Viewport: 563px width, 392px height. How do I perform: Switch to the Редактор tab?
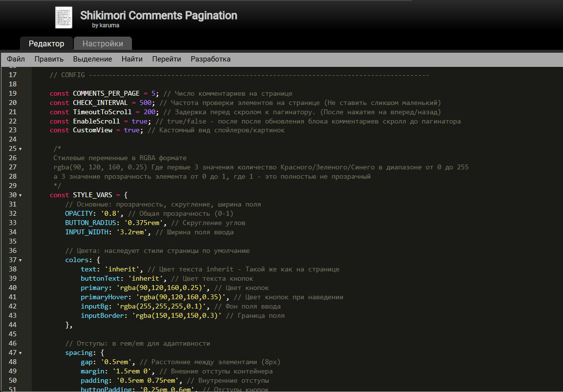pos(46,43)
